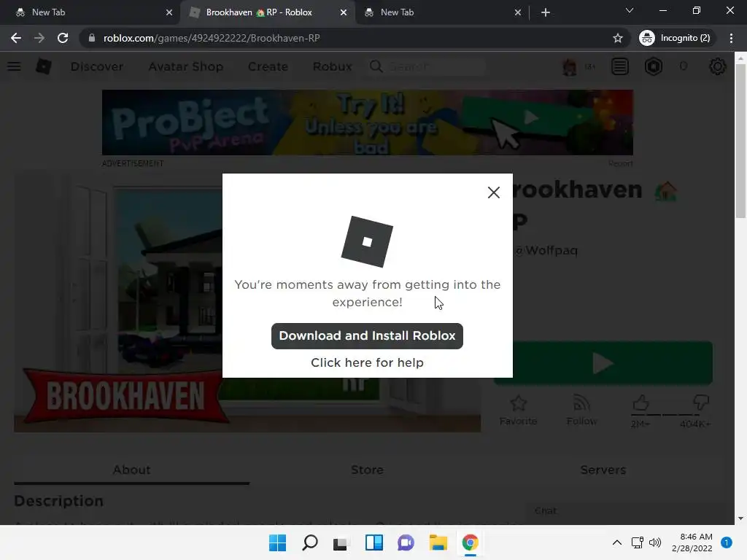This screenshot has width=747, height=560.
Task: Open the Robux page
Action: pos(332,66)
